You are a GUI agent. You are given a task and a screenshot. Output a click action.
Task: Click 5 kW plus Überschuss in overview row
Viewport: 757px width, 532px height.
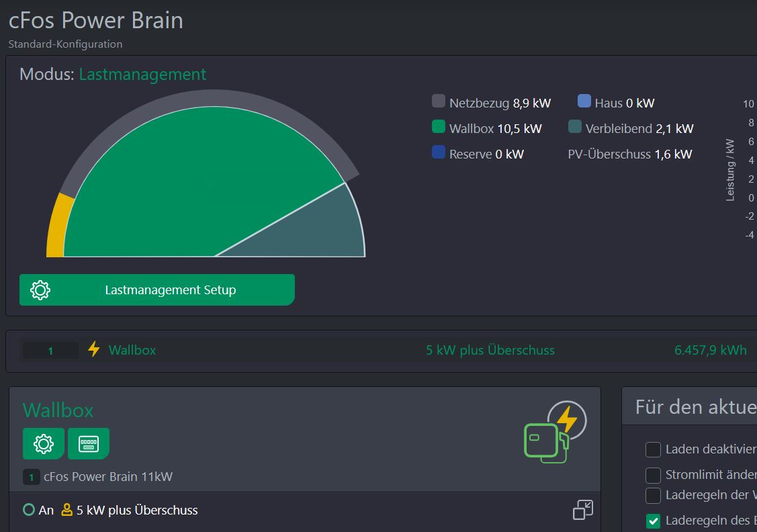coord(490,350)
